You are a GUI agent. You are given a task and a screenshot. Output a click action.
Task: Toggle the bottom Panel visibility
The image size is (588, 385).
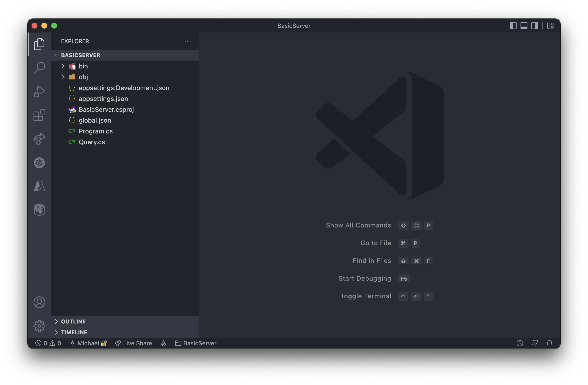(524, 26)
